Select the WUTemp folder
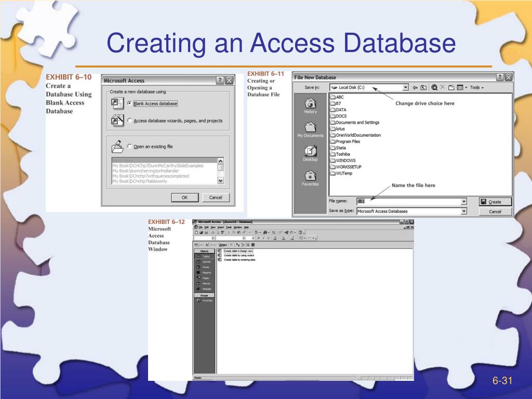Screen dimensions: 532x399 (341, 173)
